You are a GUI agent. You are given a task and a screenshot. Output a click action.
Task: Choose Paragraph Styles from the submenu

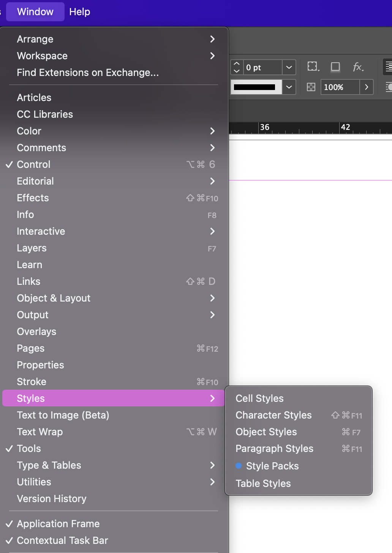(299, 449)
